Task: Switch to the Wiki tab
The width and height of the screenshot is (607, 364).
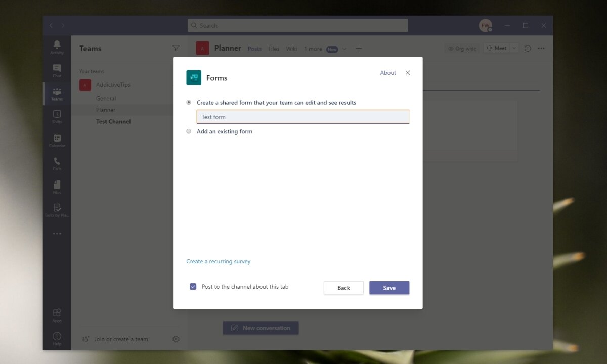Action: coord(291,49)
